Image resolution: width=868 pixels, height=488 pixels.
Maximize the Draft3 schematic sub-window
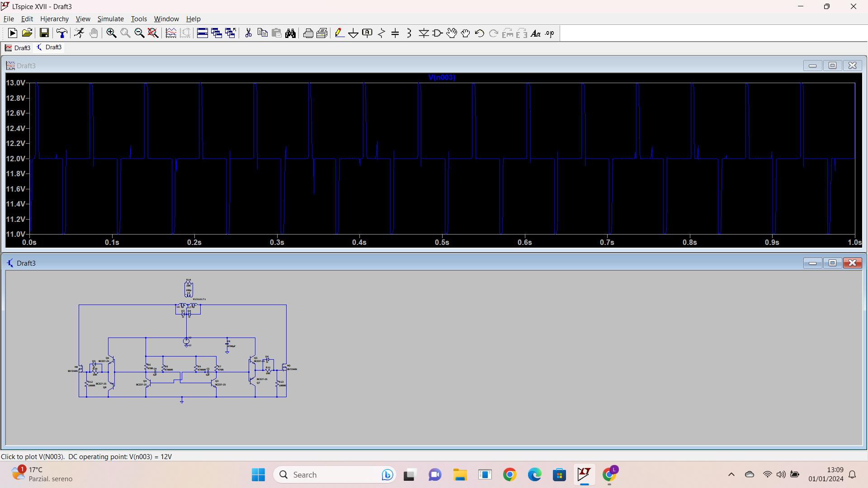pos(832,263)
